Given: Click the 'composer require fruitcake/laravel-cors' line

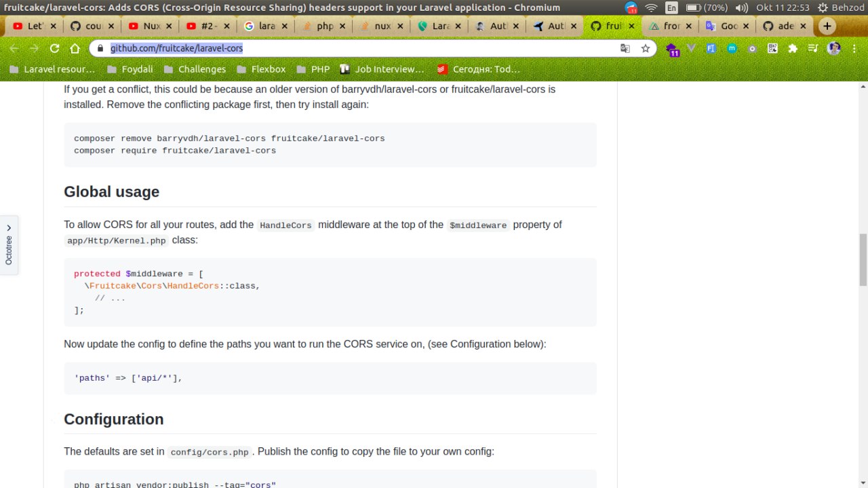Looking at the screenshot, I should tap(175, 151).
